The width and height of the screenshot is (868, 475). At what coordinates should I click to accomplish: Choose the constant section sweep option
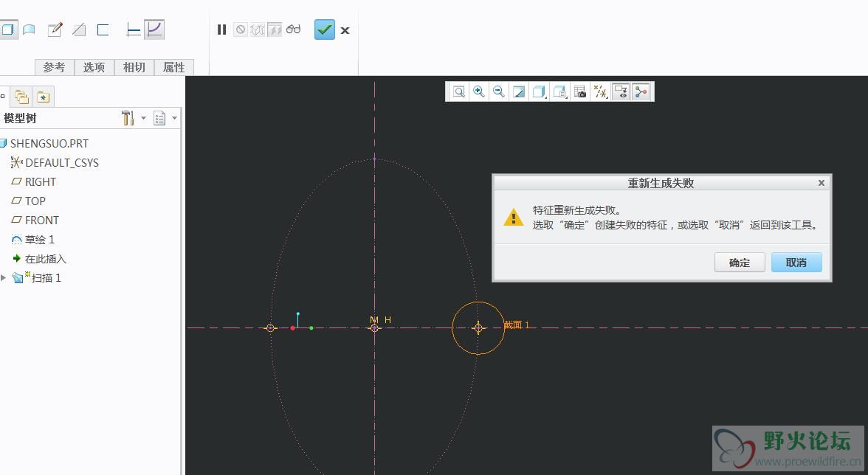133,30
